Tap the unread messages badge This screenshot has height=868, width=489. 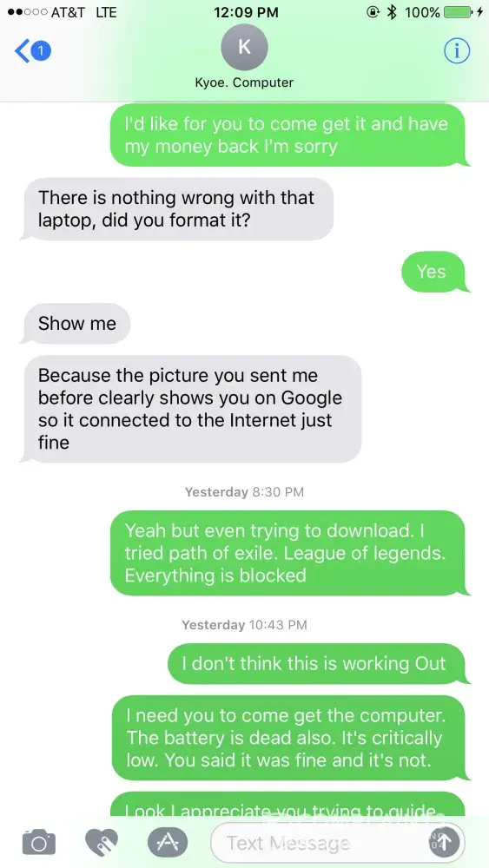coord(41,51)
